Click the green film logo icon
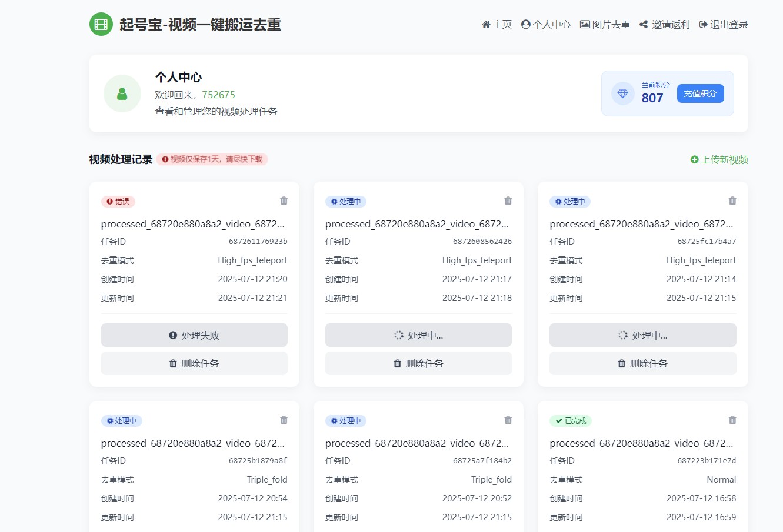Screen dimensions: 783x532 click(101, 24)
